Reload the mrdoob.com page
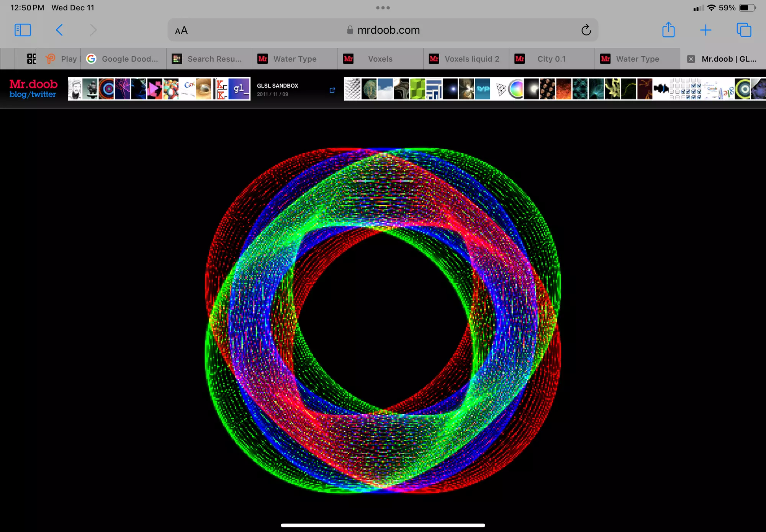The width and height of the screenshot is (766, 532). [586, 30]
